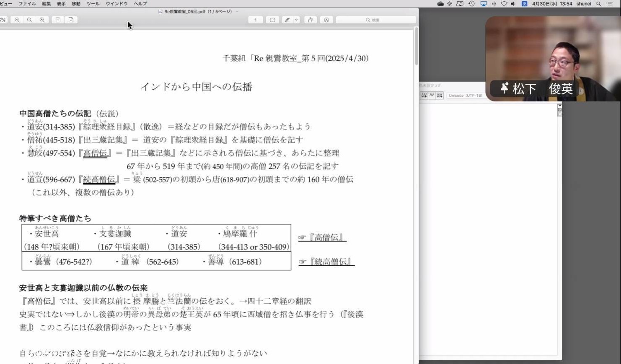The width and height of the screenshot is (621, 364).
Task: Click the underlined 『高僧伝』 link on right
Action: 322,238
